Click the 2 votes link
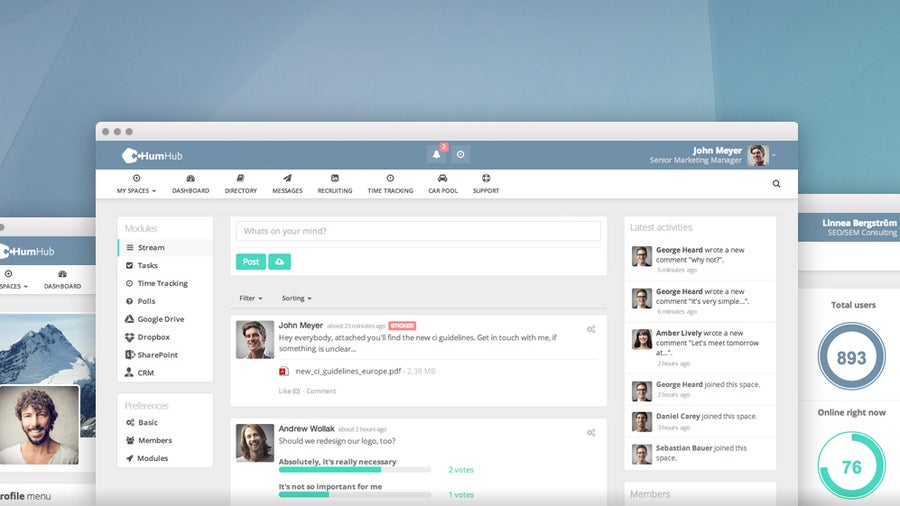Image resolution: width=900 pixels, height=506 pixels. click(x=461, y=470)
